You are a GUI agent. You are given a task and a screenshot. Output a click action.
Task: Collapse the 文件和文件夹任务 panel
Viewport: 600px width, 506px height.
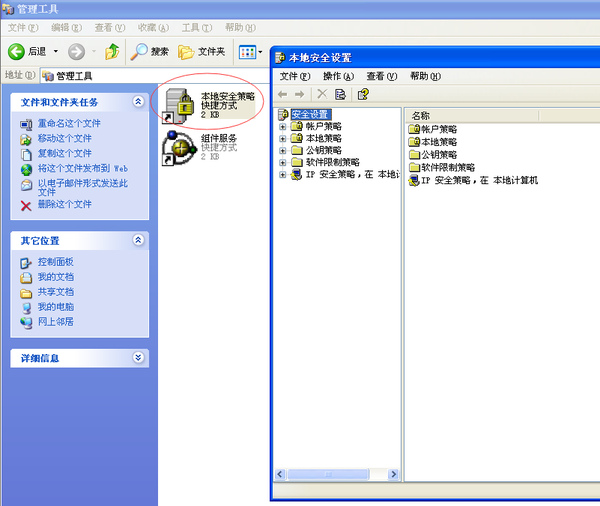pyautogui.click(x=138, y=101)
